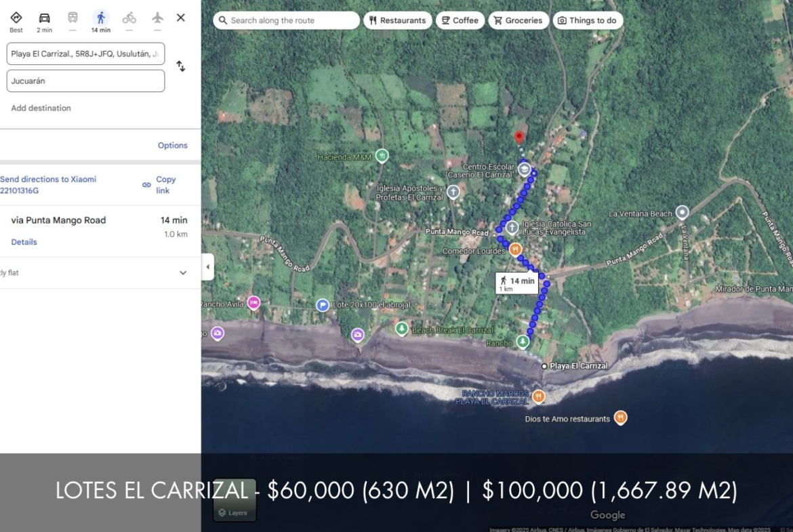Expand the elevation profile chevron
Viewport: 793px width, 532px height.
tap(183, 273)
